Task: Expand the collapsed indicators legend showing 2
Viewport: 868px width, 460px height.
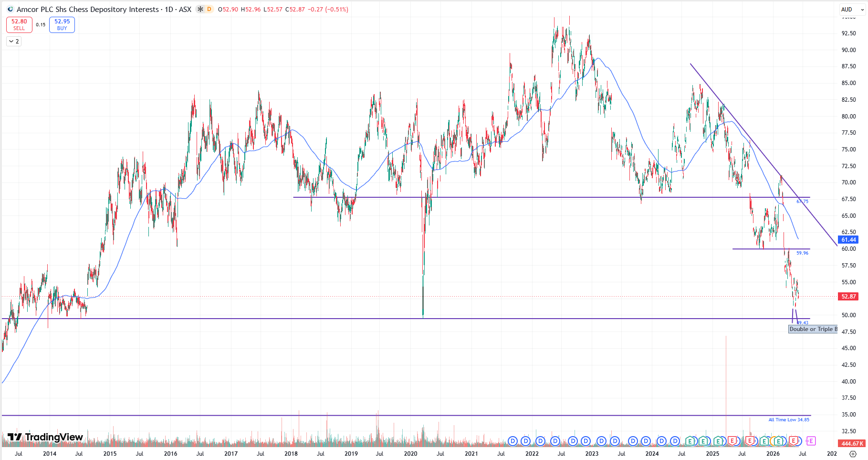Action: (x=14, y=42)
